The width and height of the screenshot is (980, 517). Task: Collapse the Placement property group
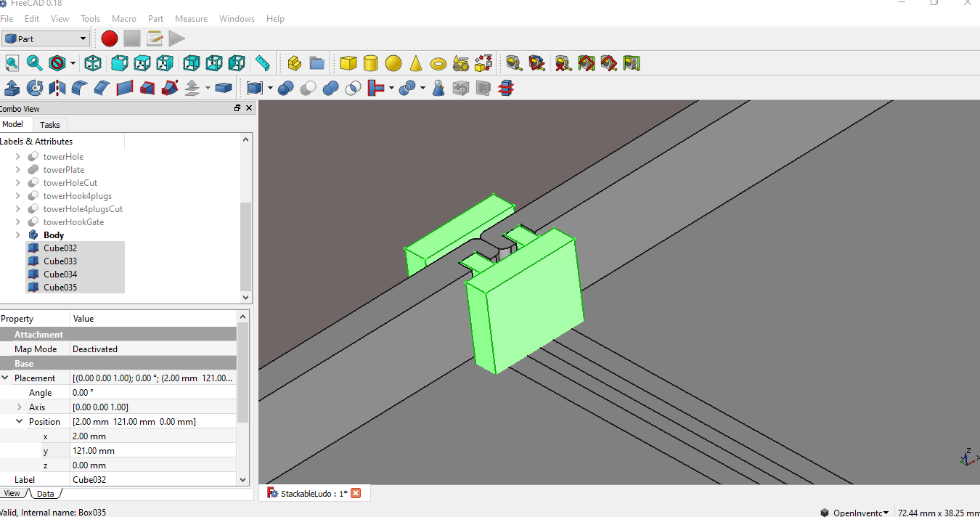[6, 378]
